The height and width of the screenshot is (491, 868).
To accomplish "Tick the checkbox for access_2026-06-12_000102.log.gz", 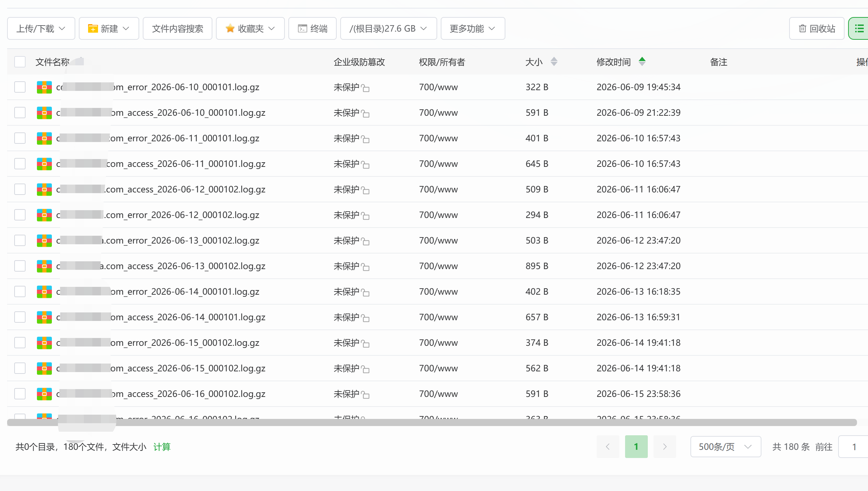I will pyautogui.click(x=20, y=189).
